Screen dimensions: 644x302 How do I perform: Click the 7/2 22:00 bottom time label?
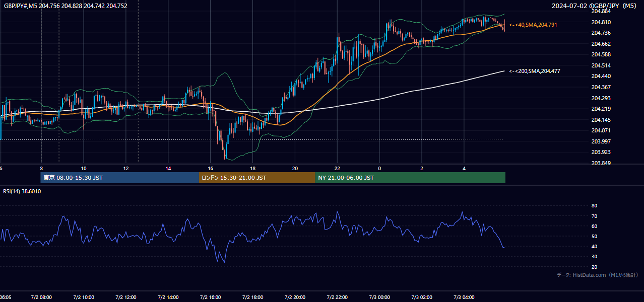[x=338, y=297]
